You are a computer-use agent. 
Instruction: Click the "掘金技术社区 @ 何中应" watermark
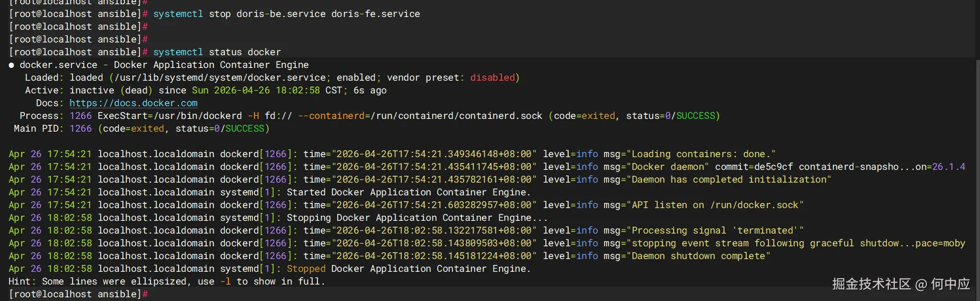coord(900,284)
